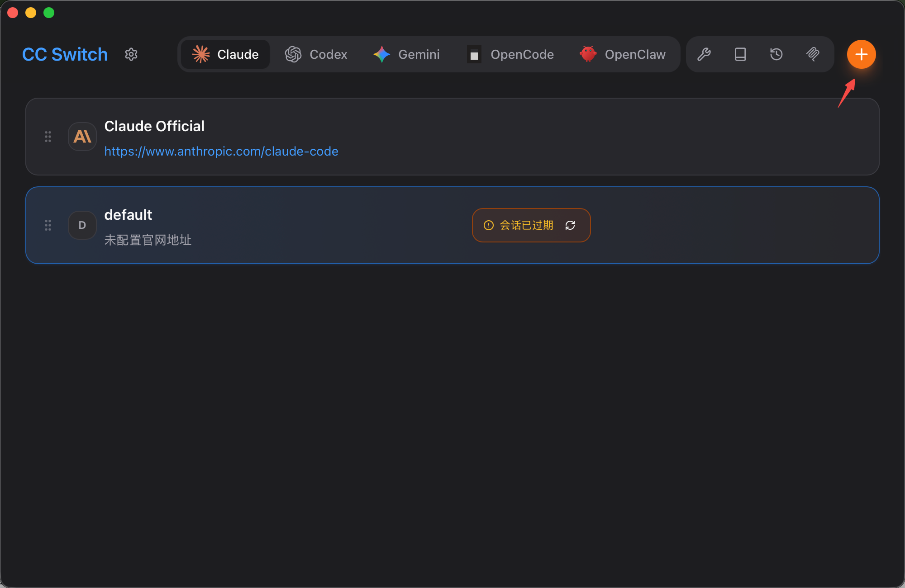Click the CC Switch title

pos(65,54)
